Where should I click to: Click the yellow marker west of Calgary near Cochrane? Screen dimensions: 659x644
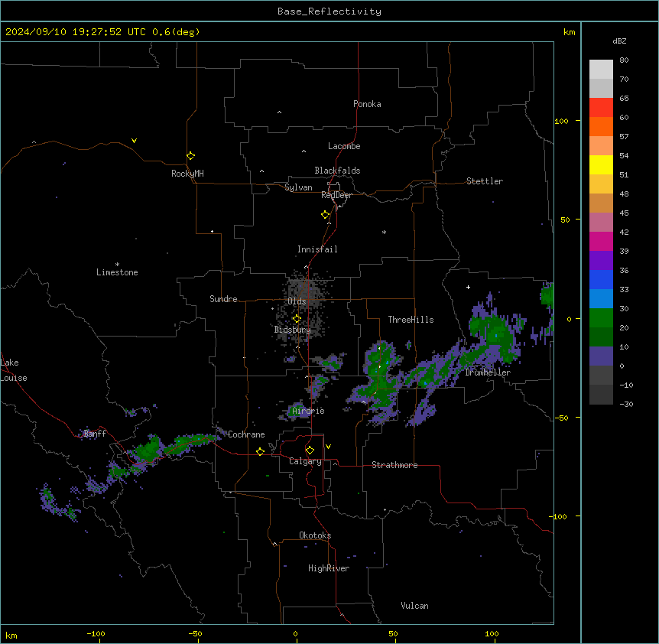coord(260,451)
